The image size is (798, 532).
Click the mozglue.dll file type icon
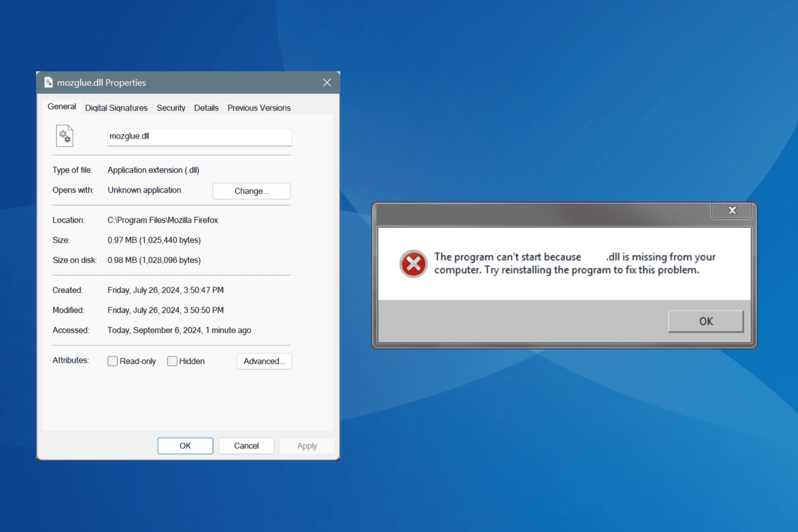(64, 136)
